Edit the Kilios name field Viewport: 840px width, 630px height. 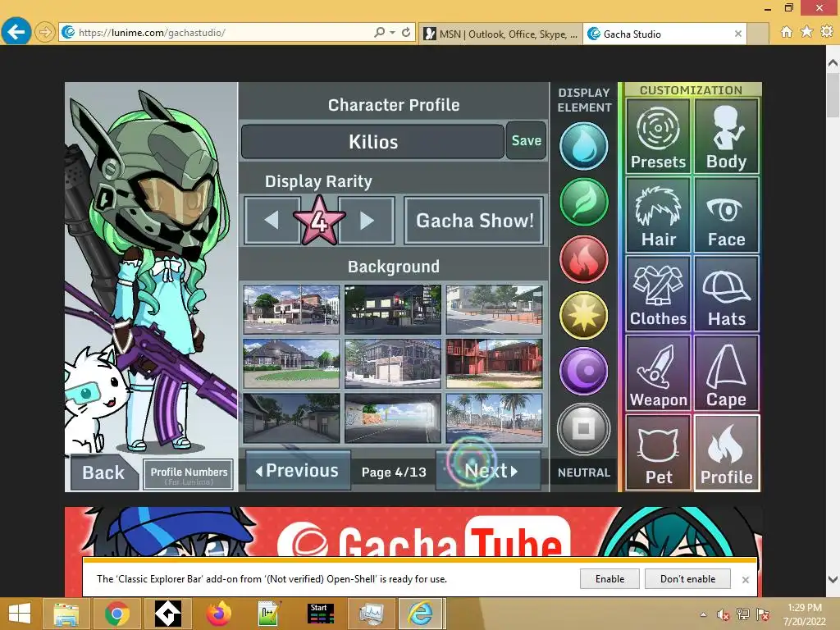click(373, 141)
